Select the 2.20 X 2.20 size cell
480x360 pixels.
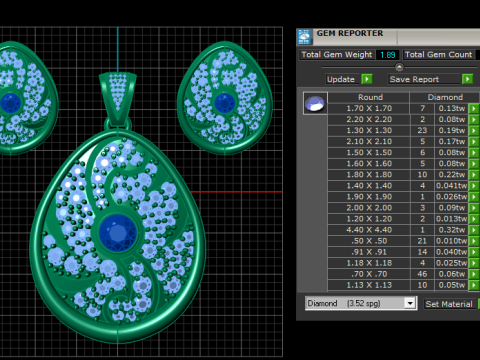tap(369, 119)
